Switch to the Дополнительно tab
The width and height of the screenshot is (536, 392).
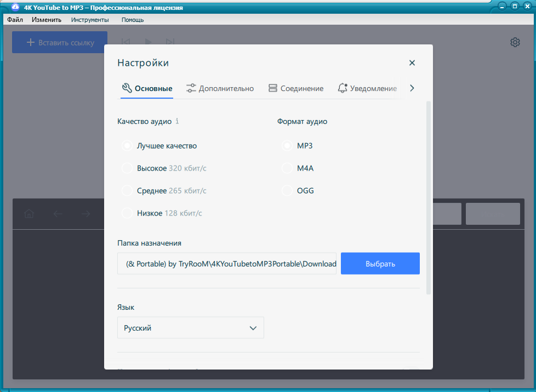(220, 88)
